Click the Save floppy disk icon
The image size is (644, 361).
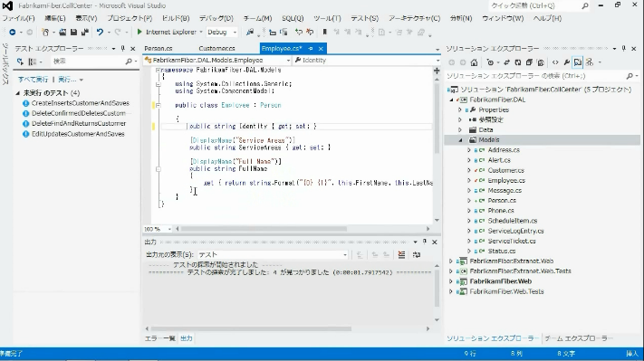pyautogui.click(x=74, y=32)
